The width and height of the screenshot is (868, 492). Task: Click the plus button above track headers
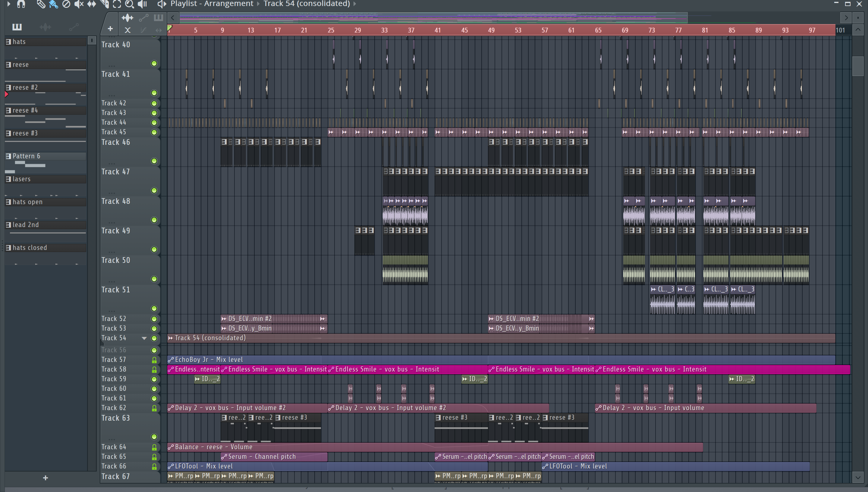pos(110,29)
